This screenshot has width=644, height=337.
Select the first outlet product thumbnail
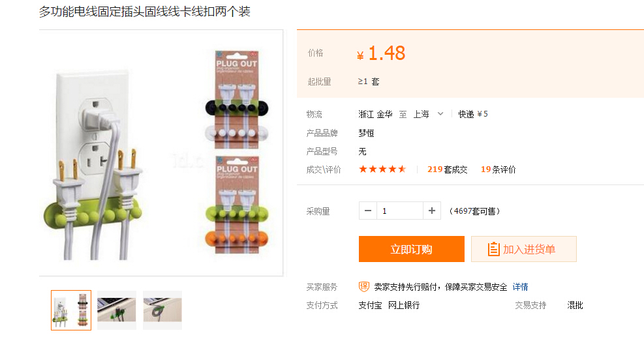coord(71,310)
